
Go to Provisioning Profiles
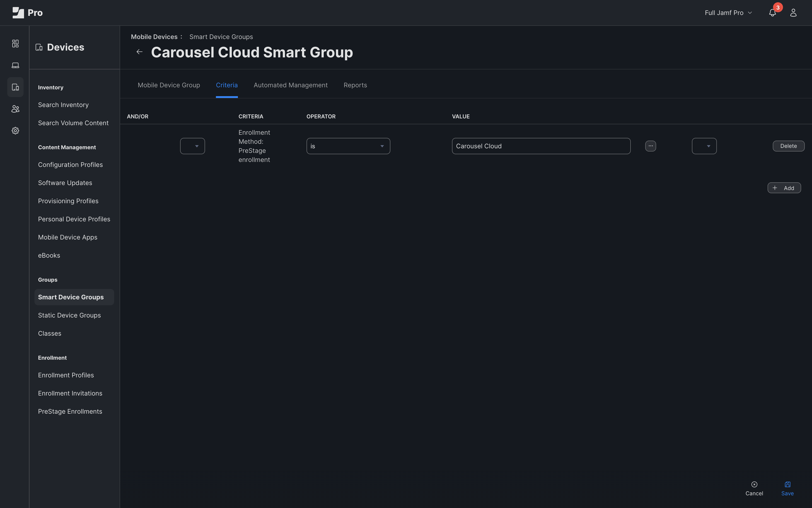pos(68,201)
